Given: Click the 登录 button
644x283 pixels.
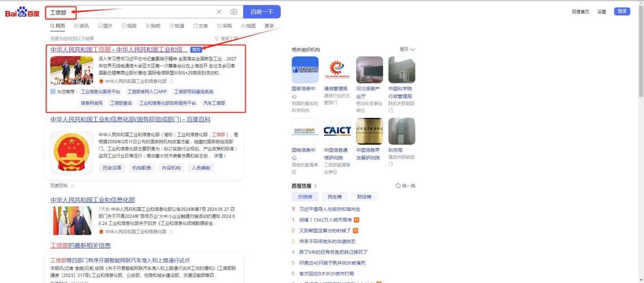Looking at the screenshot, I should 622,11.
